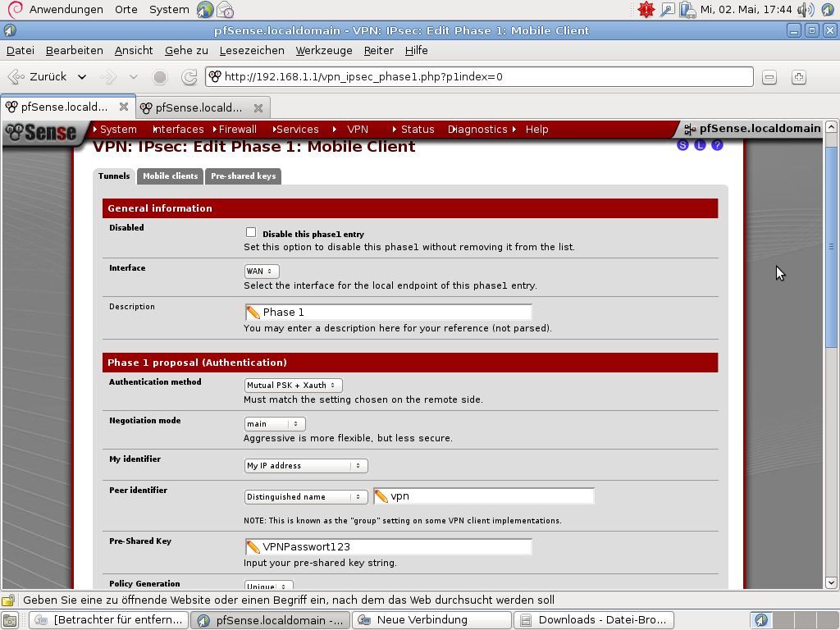Open the Werkzeuge menu
Screen dimensions: 840x630
324,50
